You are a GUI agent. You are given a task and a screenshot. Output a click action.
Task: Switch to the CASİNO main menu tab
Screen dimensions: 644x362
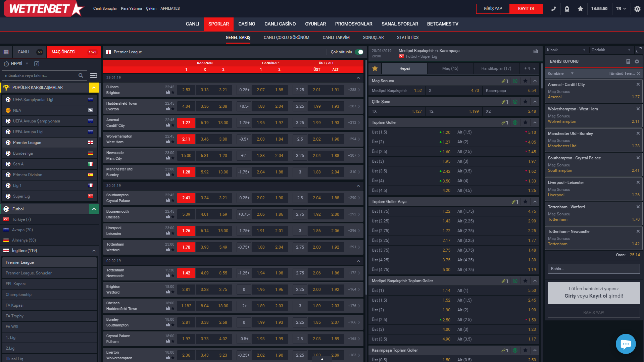(x=246, y=24)
